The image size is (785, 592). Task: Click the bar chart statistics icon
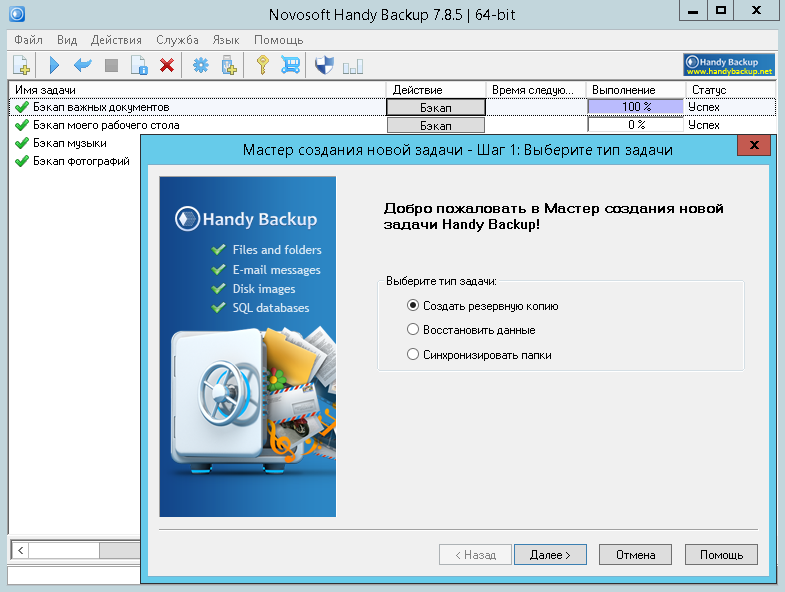click(352, 66)
